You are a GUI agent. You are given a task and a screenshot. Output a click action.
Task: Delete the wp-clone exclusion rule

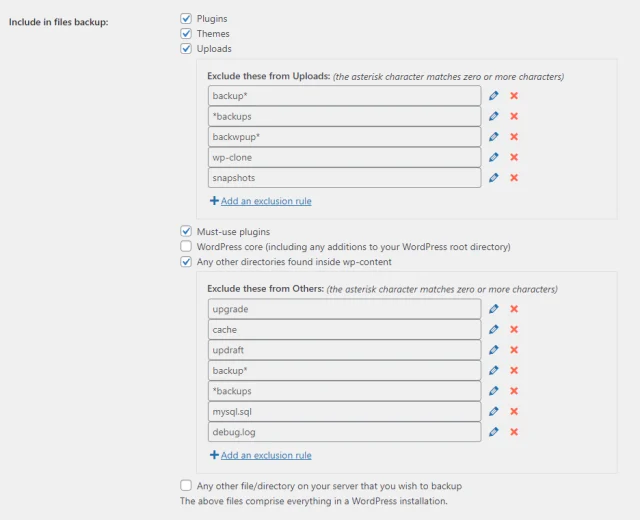pyautogui.click(x=514, y=157)
